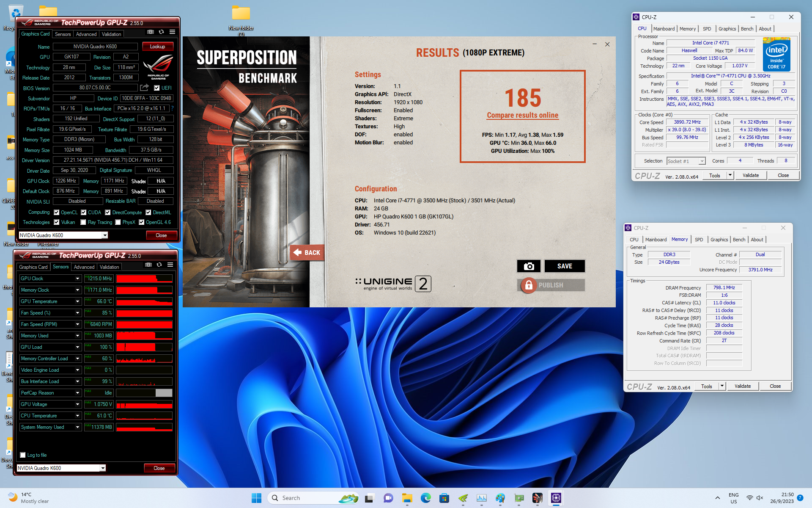Toggle the CUDA checkbox

click(84, 213)
